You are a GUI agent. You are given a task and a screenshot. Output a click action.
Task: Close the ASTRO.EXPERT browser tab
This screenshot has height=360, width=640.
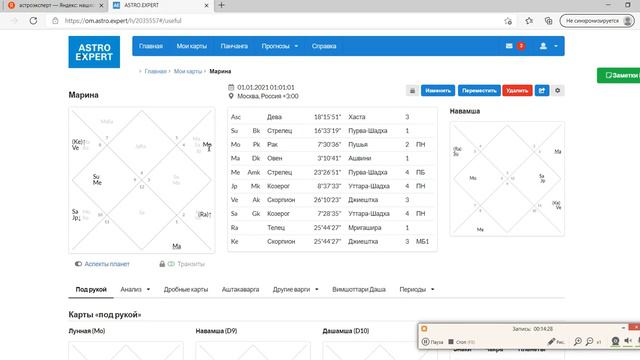(x=207, y=5)
